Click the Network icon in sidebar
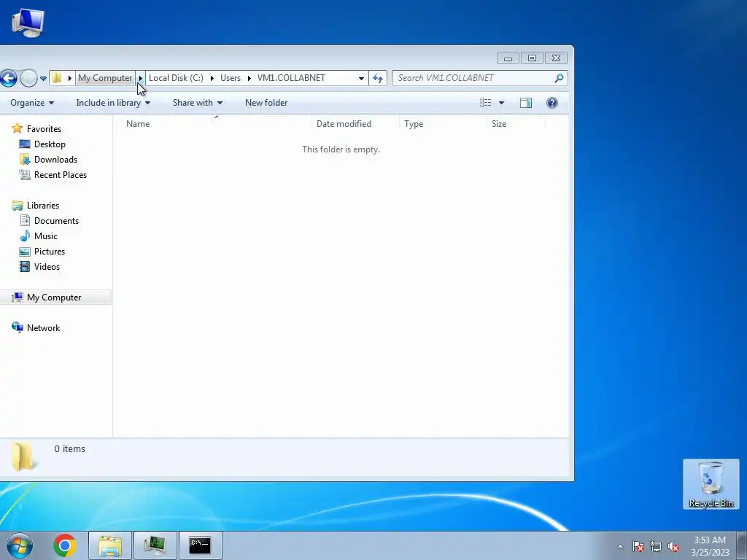Image resolution: width=747 pixels, height=560 pixels. [18, 327]
